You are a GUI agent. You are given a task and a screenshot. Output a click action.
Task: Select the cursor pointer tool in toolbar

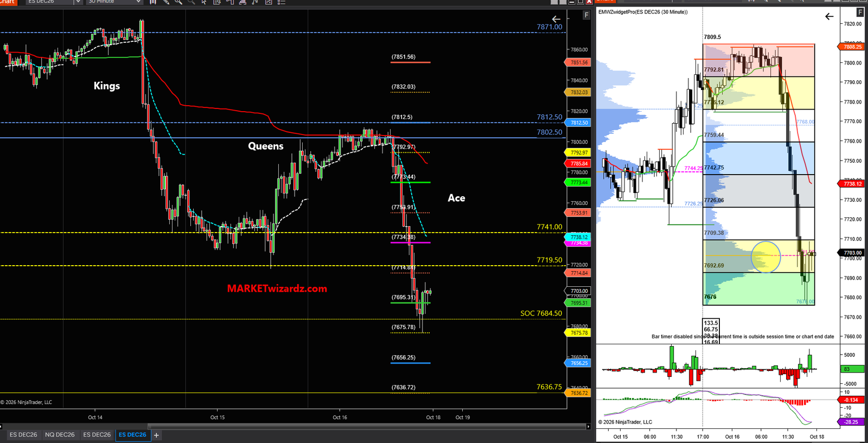point(204,2)
